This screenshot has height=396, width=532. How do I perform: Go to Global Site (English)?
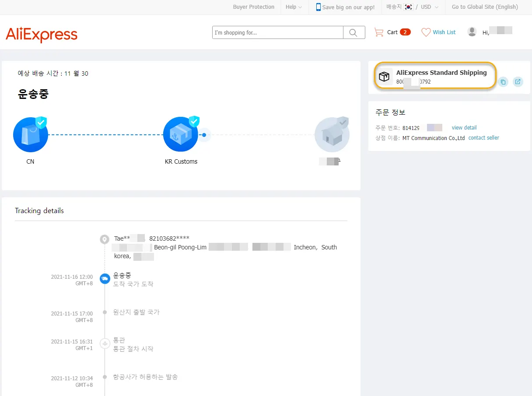tap(485, 7)
